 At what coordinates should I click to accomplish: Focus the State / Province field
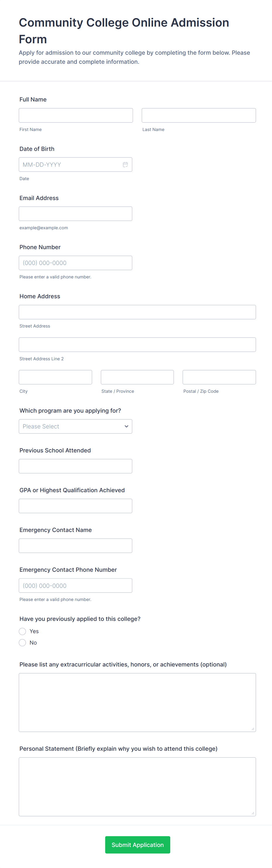pos(137,377)
